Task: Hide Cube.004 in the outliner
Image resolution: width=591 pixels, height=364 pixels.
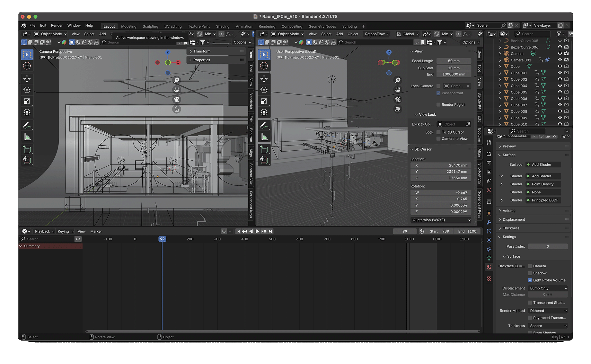Action: [560, 86]
